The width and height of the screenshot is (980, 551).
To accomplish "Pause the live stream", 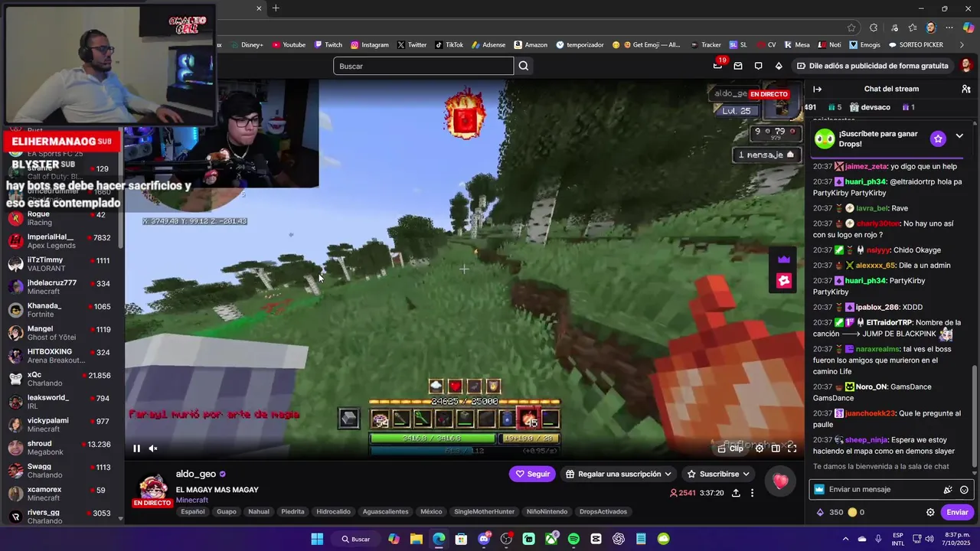I will click(136, 448).
